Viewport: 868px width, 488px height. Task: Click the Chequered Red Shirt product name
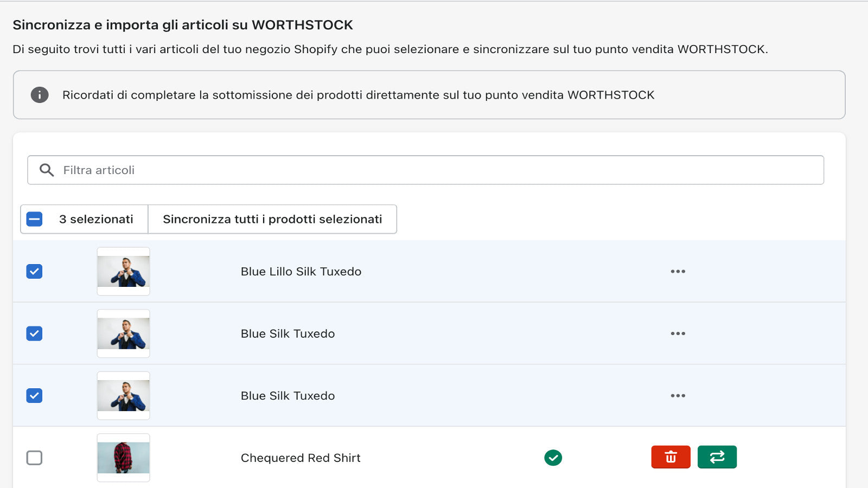[301, 458]
